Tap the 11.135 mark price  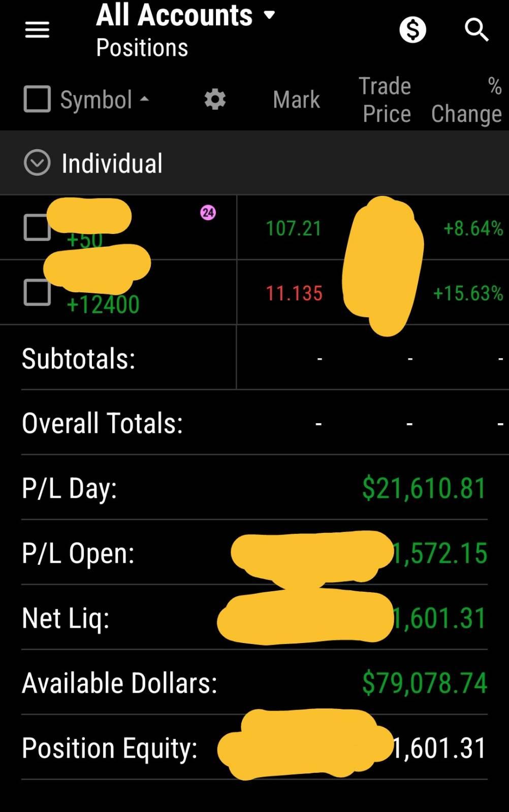tap(294, 293)
